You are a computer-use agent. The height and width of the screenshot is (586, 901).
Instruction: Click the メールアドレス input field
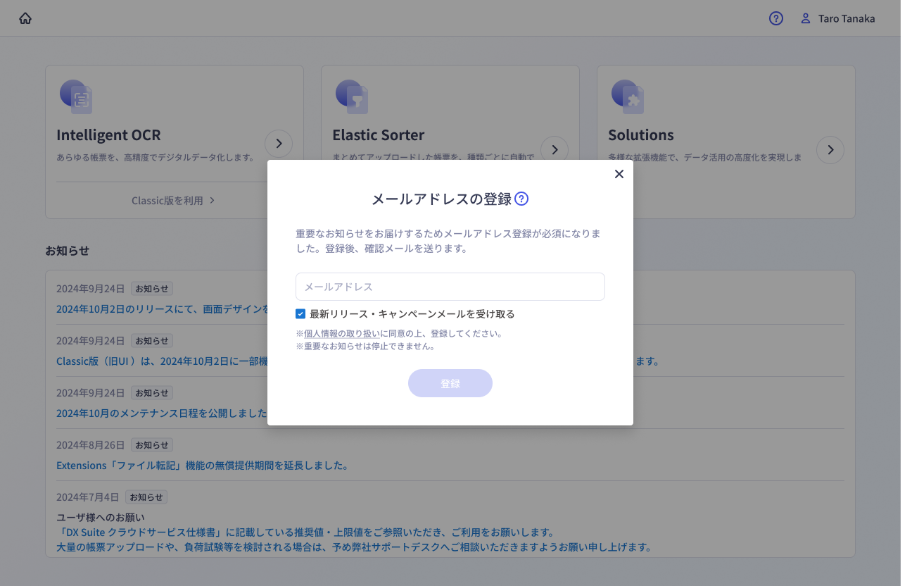(x=450, y=287)
